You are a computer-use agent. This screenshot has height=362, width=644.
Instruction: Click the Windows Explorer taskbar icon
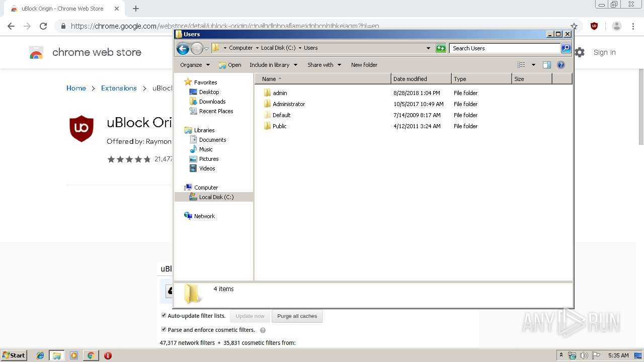coord(57,355)
